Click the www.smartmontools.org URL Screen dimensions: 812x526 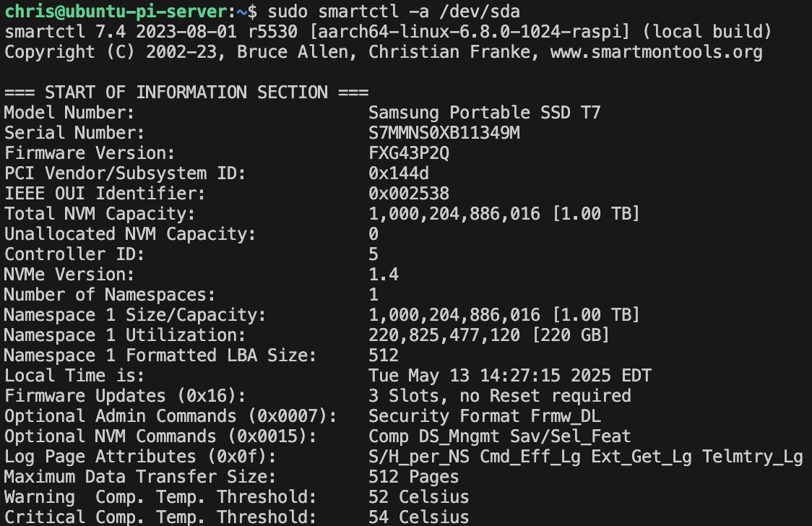pos(656,52)
